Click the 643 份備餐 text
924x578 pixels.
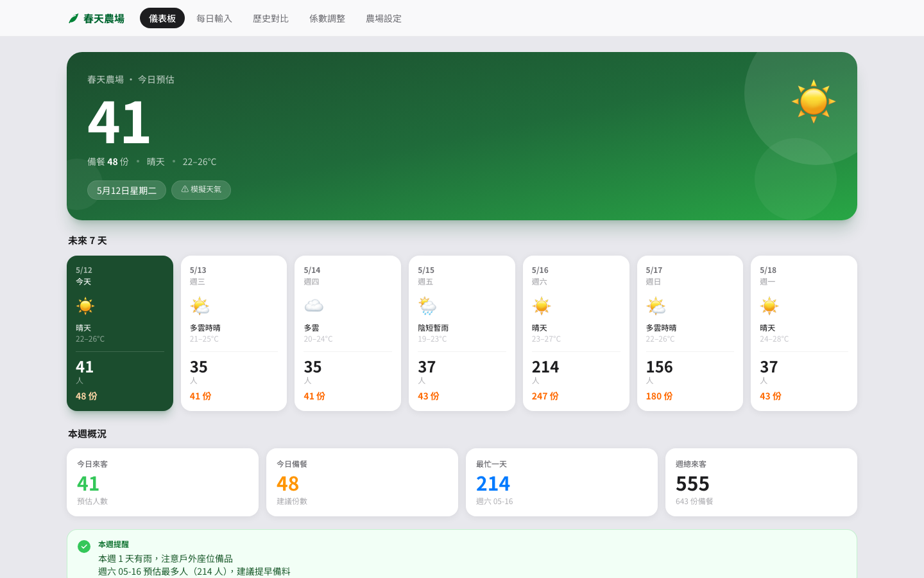tap(694, 502)
